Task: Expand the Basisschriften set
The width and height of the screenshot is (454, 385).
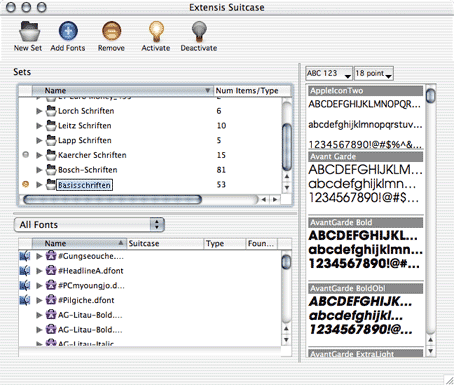Action: click(x=39, y=184)
